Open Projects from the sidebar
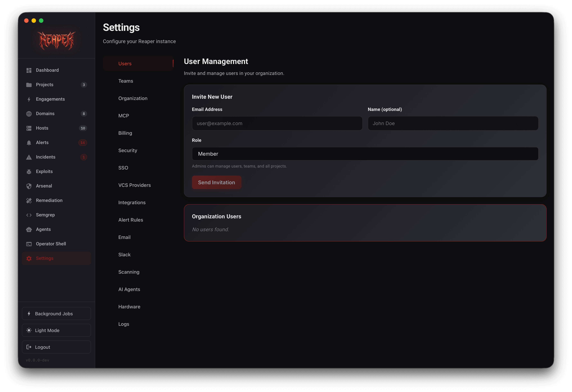Image resolution: width=572 pixels, height=392 pixels. (56, 85)
